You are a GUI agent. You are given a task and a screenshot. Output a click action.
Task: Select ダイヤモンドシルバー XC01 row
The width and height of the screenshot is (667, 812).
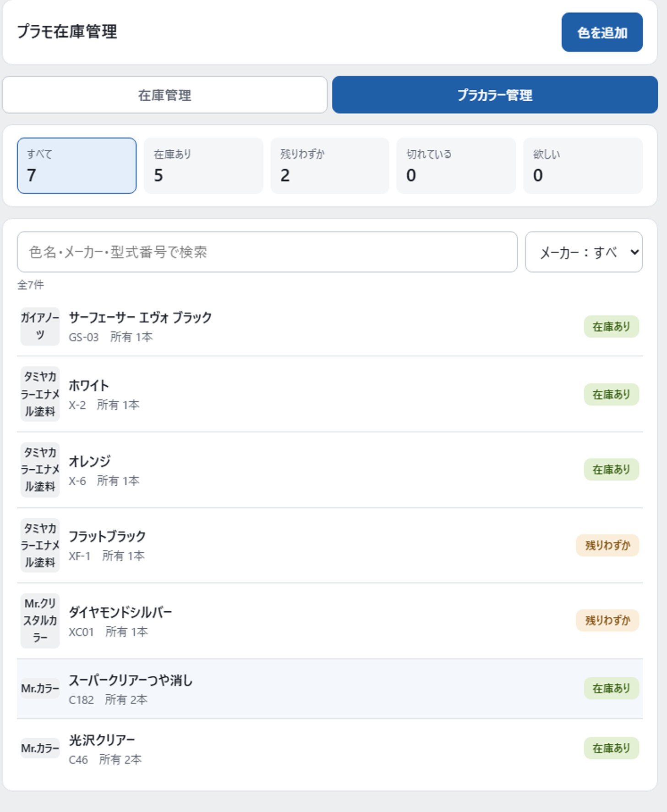click(330, 621)
